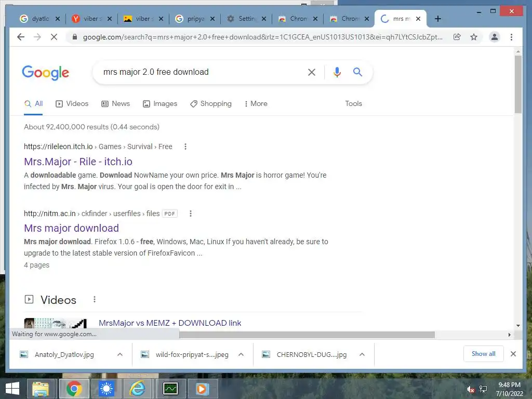The width and height of the screenshot is (532, 399).
Task: Open a new tab with plus button
Action: click(x=437, y=19)
